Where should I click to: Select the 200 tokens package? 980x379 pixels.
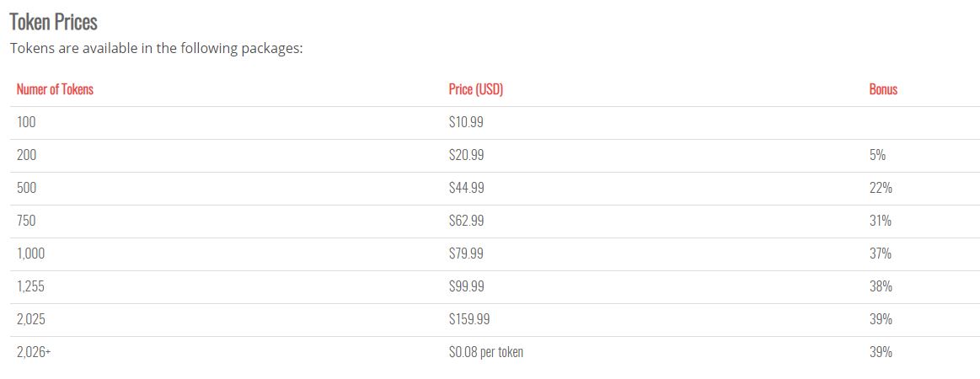pyautogui.click(x=26, y=155)
